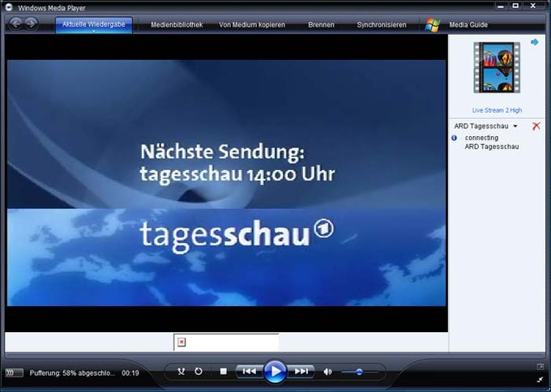Open the Synchronisieren tab
The image size is (551, 392).
382,25
